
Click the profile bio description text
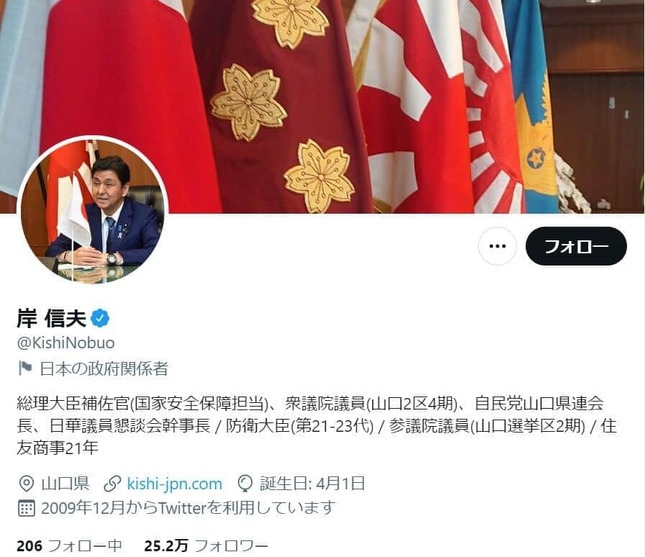tap(317, 425)
